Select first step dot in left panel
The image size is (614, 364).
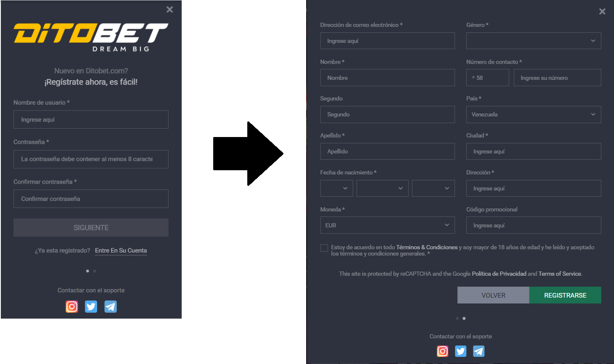pyautogui.click(x=87, y=271)
